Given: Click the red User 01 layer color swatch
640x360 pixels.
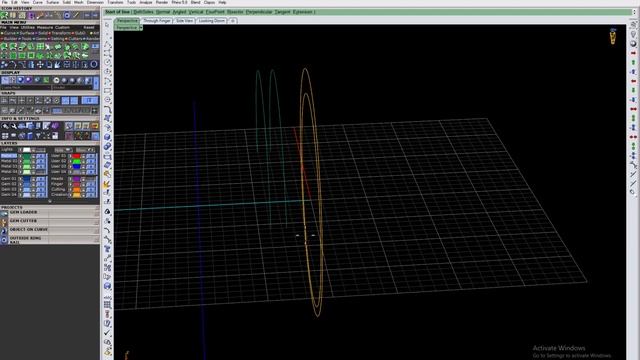Looking at the screenshot, I should tap(76, 156).
